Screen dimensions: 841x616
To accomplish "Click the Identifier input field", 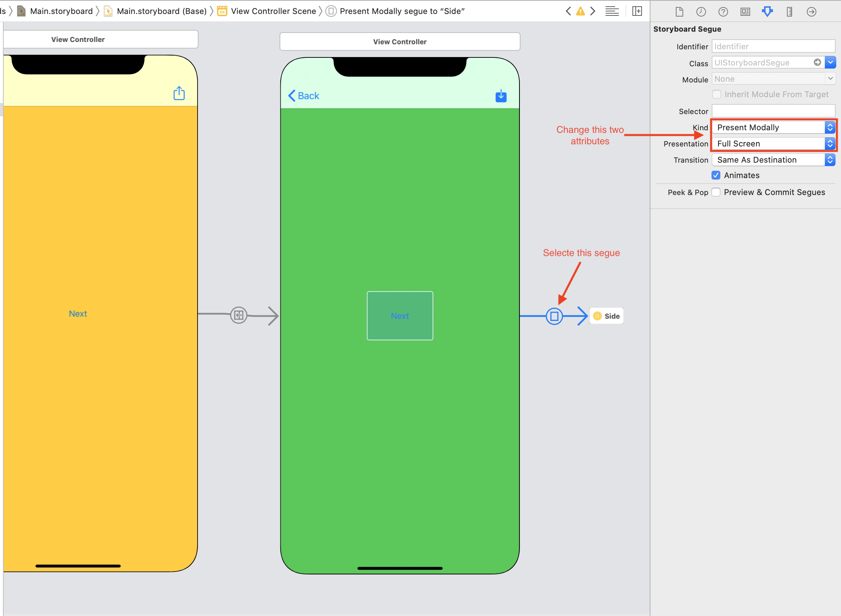I will coord(773,46).
